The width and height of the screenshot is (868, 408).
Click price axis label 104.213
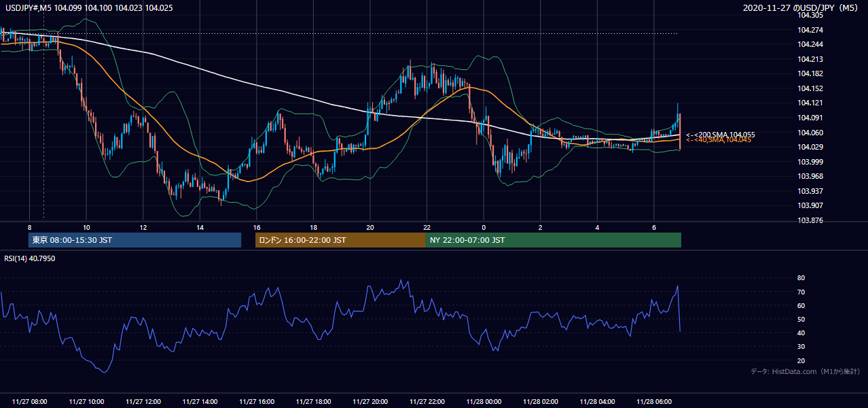pyautogui.click(x=810, y=59)
